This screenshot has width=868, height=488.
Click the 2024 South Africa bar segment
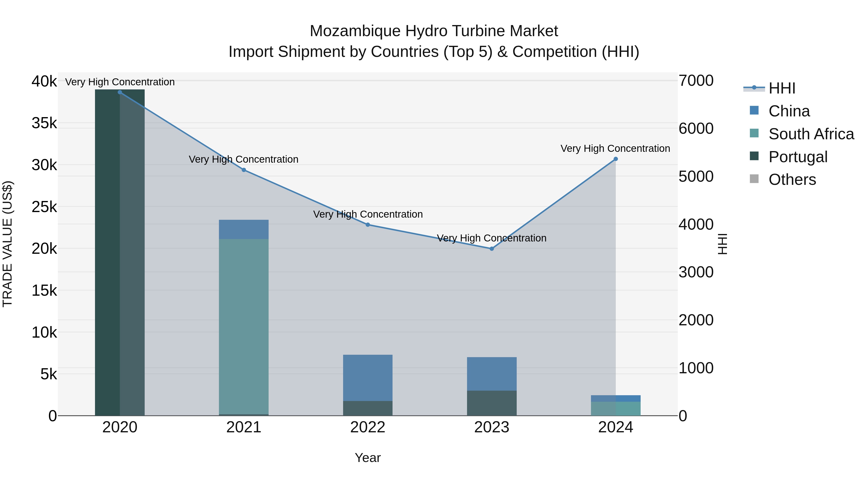coord(616,409)
